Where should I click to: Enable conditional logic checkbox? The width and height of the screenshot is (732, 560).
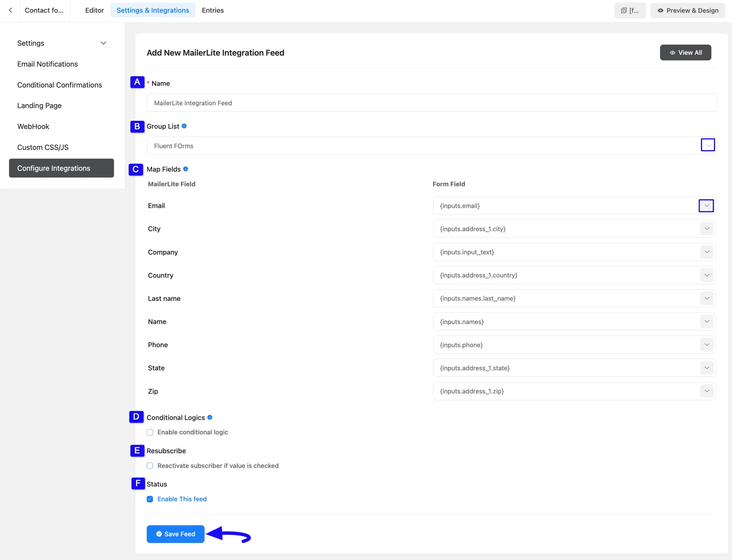[x=150, y=432]
